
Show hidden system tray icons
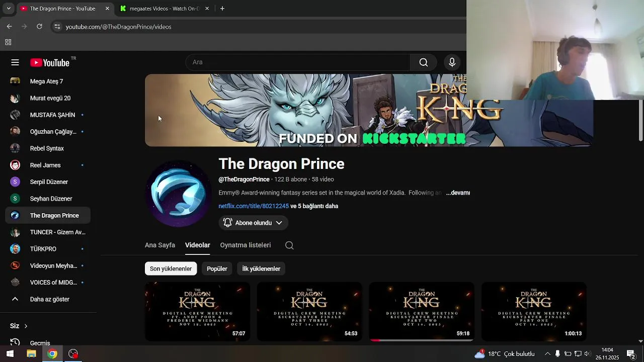547,354
